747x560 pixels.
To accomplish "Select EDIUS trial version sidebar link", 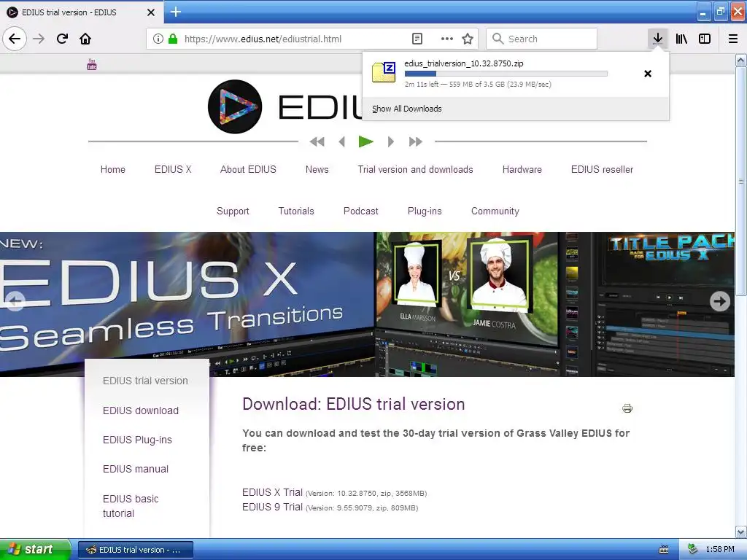I will click(x=145, y=381).
